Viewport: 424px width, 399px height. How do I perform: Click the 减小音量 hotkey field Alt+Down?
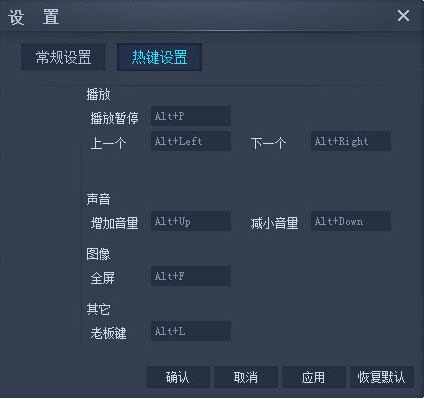(351, 221)
